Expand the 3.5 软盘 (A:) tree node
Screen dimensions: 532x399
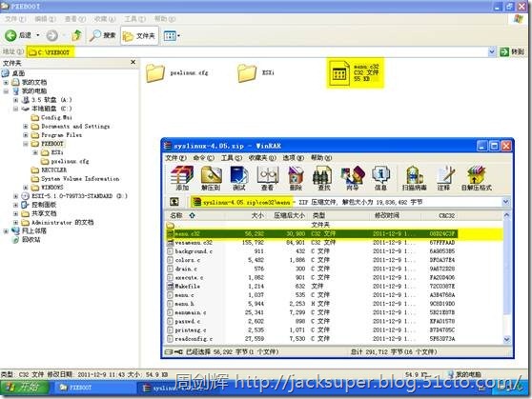(x=15, y=100)
